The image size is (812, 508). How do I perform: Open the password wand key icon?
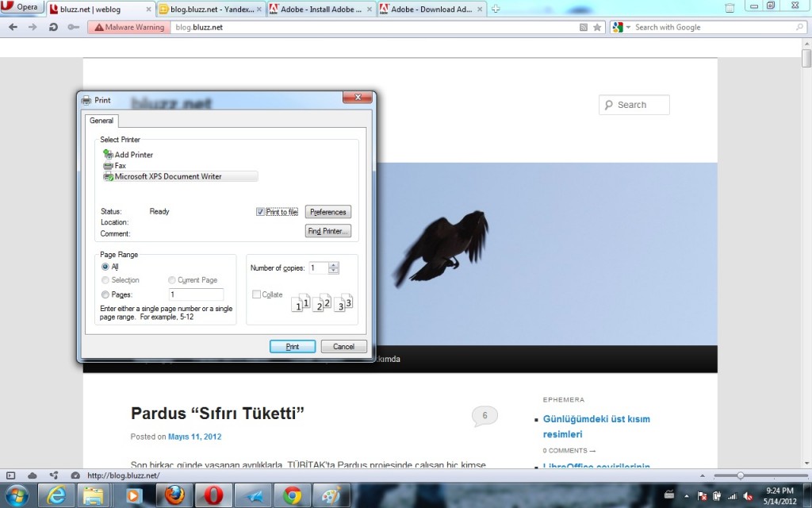click(73, 27)
